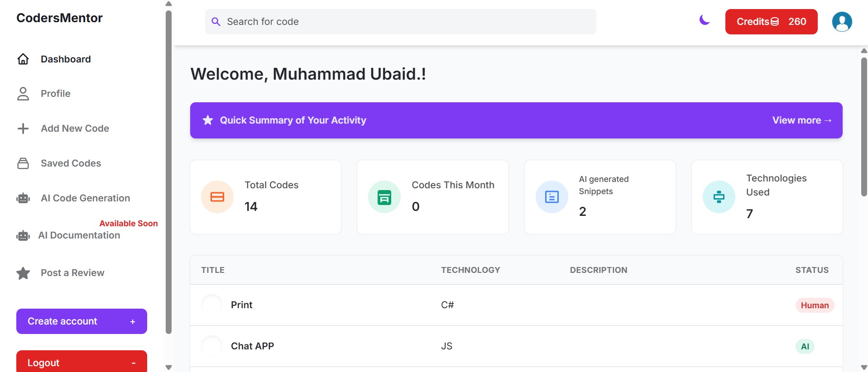Click the Saved Codes box icon
Image resolution: width=868 pixels, height=372 pixels.
(23, 163)
